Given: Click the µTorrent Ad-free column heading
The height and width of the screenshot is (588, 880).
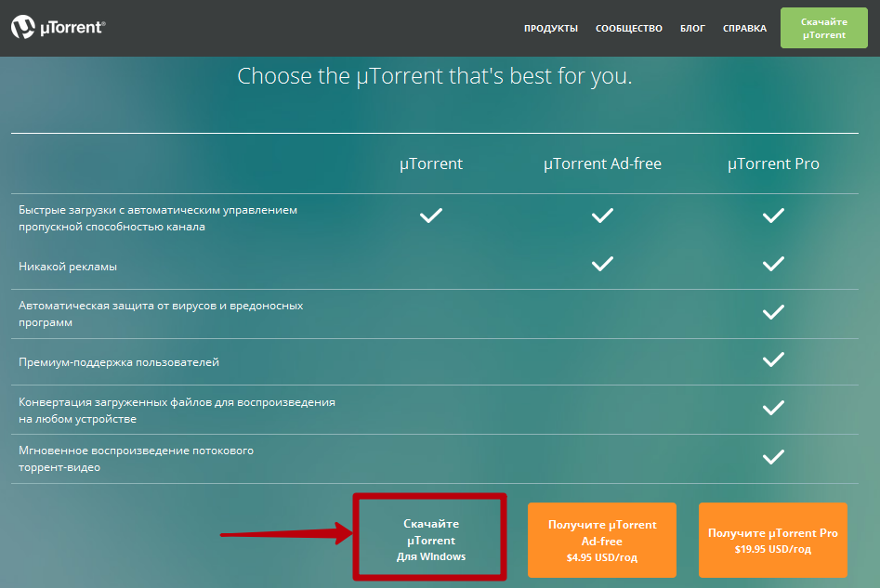Looking at the screenshot, I should click(x=602, y=163).
